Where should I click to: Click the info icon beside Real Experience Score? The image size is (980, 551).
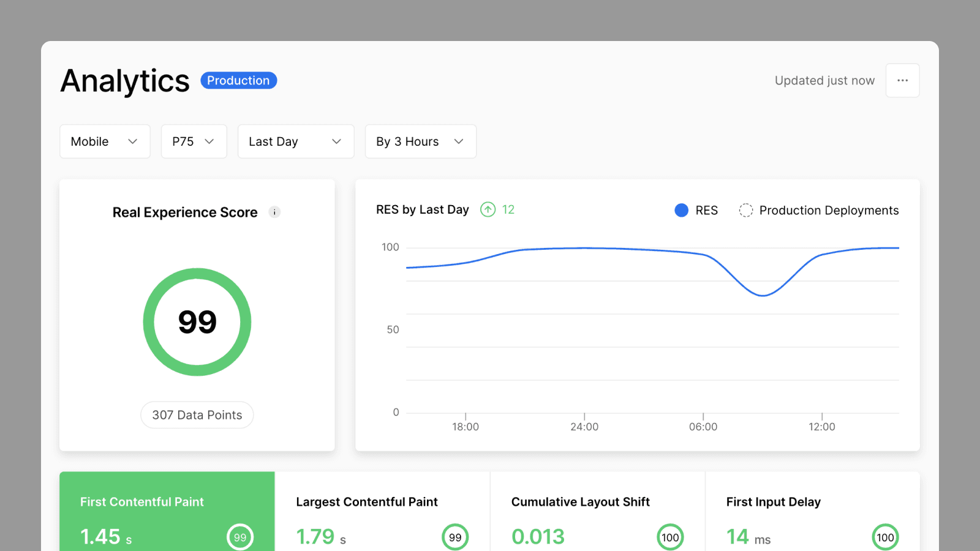pos(274,212)
